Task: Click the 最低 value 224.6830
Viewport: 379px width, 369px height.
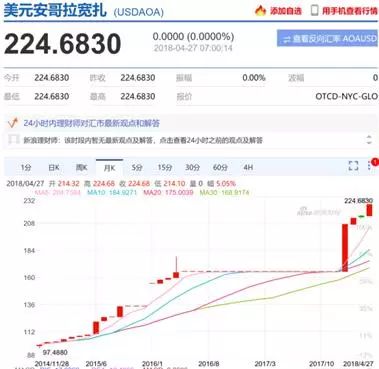Action: [x=52, y=97]
